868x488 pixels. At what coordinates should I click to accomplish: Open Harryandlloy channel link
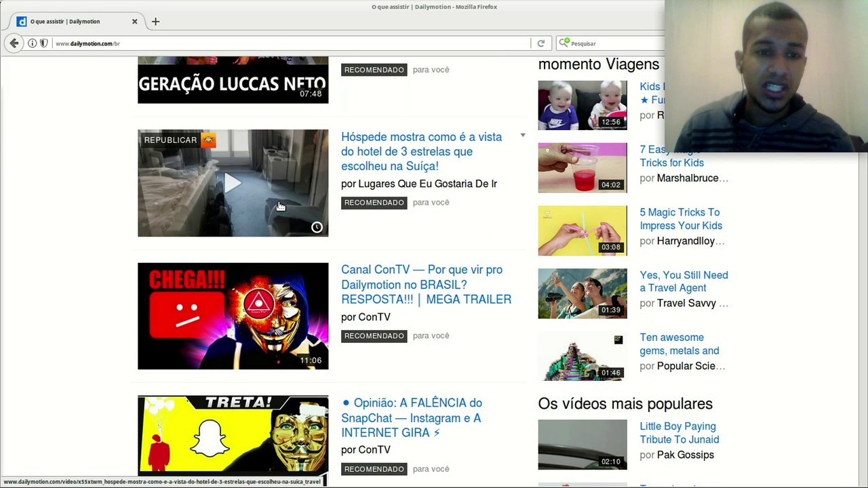click(690, 241)
